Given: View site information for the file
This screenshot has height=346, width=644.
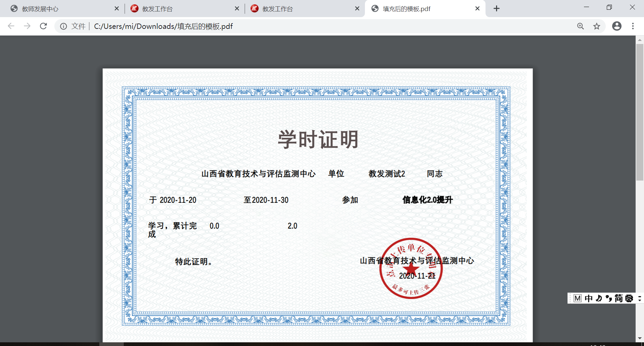Looking at the screenshot, I should (63, 26).
